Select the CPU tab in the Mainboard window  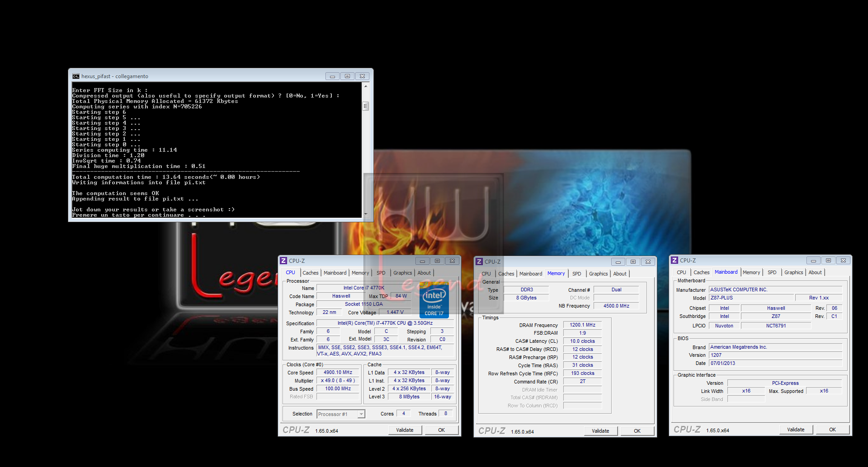click(681, 272)
